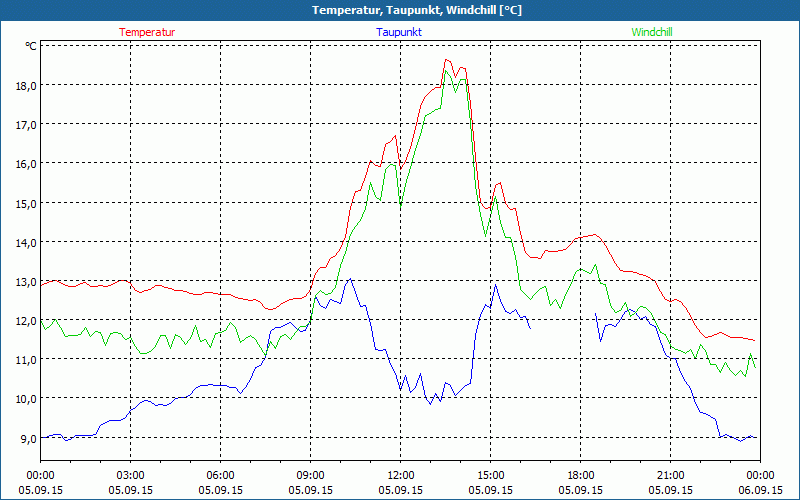
Task: Click the '13,0' y-axis value
Action: [x=27, y=281]
